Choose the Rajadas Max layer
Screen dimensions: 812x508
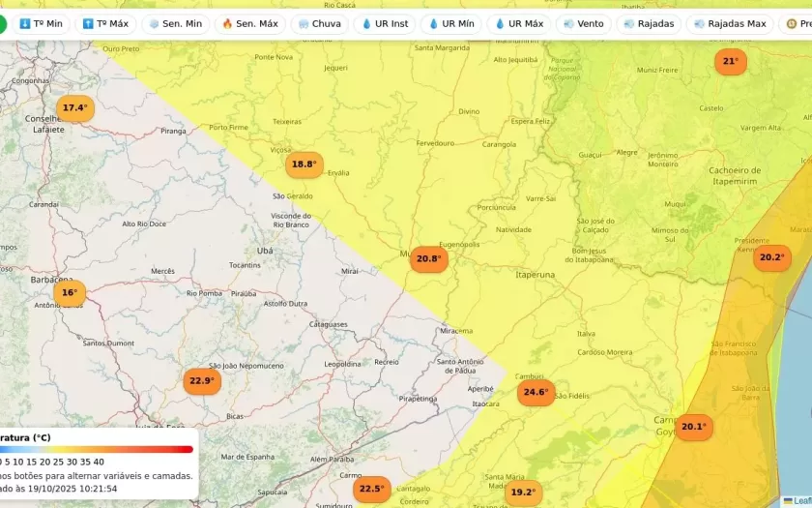729,23
